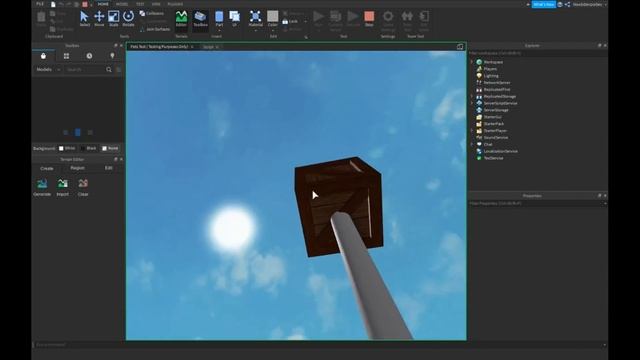Switch to the TEST ribbon tab
This screenshot has width=640, height=360.
pyautogui.click(x=140, y=4)
